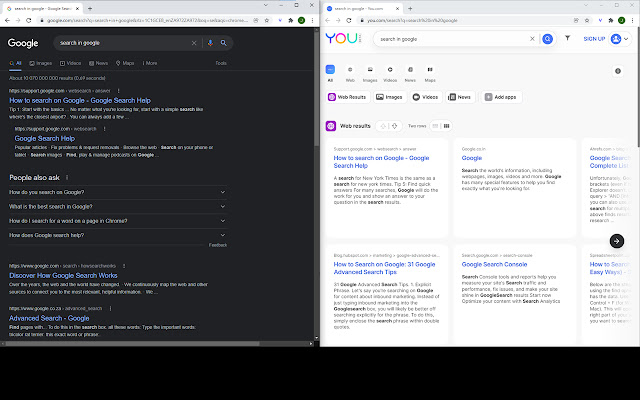Switch Web results to list row layout

pyautogui.click(x=435, y=126)
